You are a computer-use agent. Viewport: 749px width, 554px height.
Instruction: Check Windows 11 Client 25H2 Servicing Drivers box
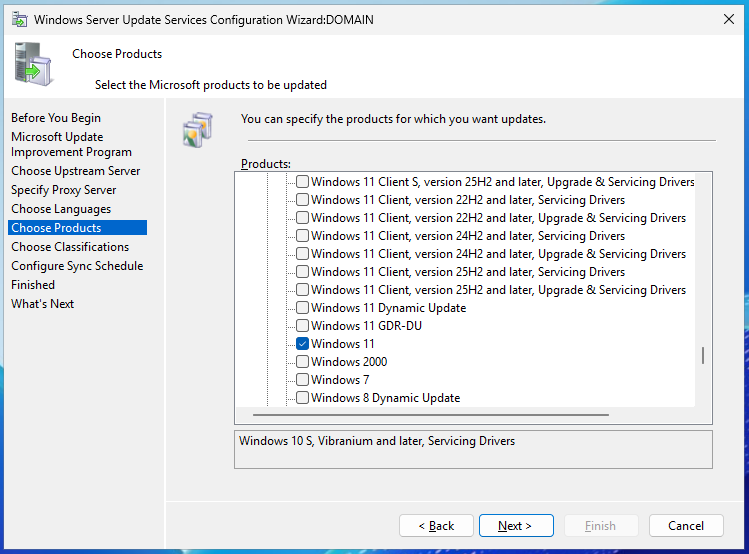coord(302,272)
